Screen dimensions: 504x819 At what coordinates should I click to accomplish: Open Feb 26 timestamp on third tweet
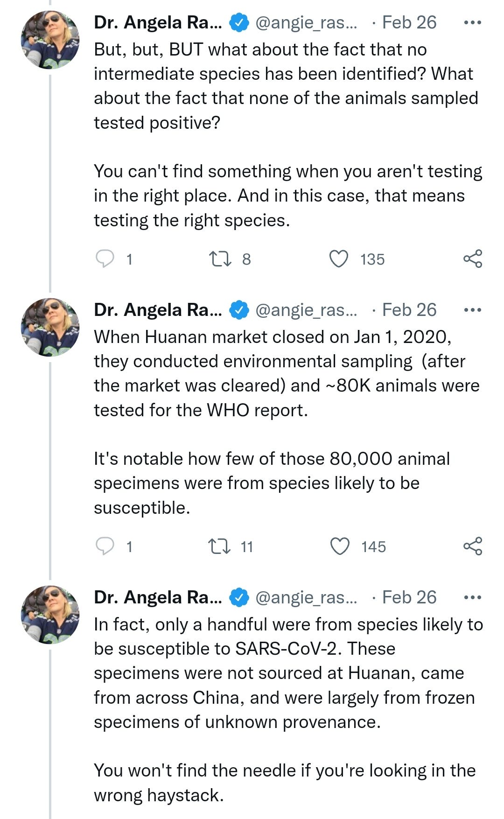click(x=409, y=597)
